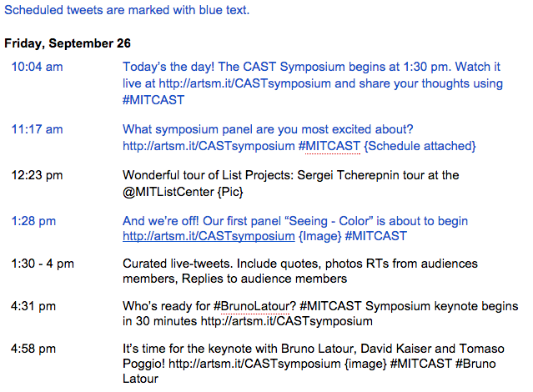The height and width of the screenshot is (392, 533).
Task: Open the underlined artsm.it/CASTsymposium hyperlink
Action: (209, 236)
